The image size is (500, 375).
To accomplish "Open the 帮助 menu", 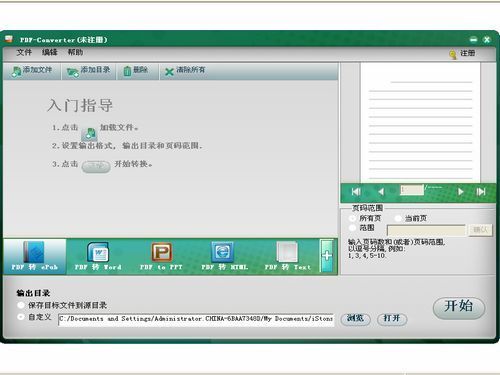I will (75, 52).
